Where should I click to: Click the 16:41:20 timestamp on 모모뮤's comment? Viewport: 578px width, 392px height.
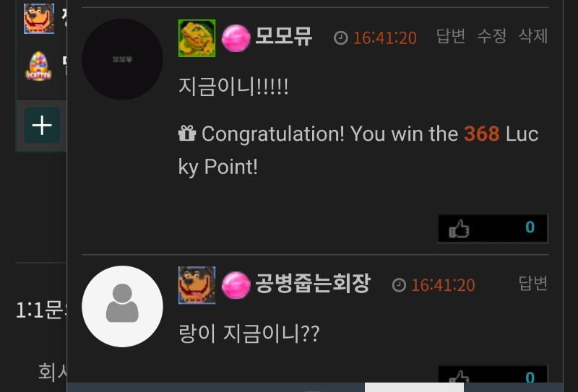point(385,38)
